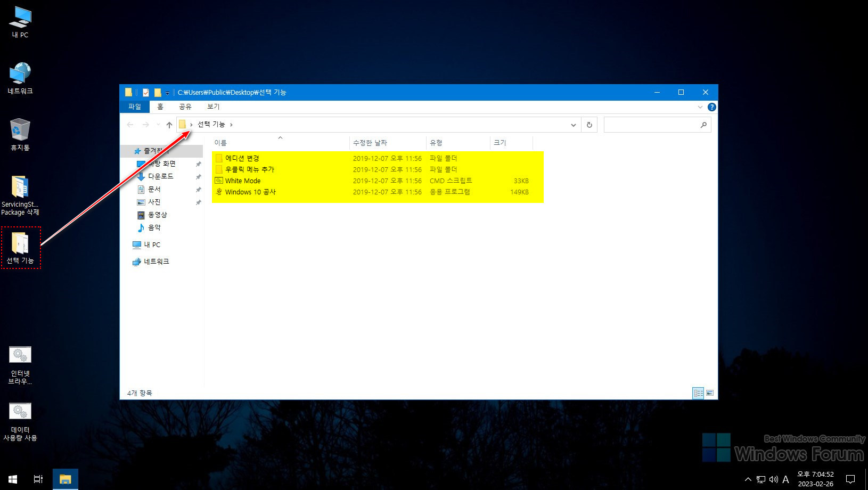The width and height of the screenshot is (868, 490).
Task: Minimize the Explorer window
Action: point(657,92)
